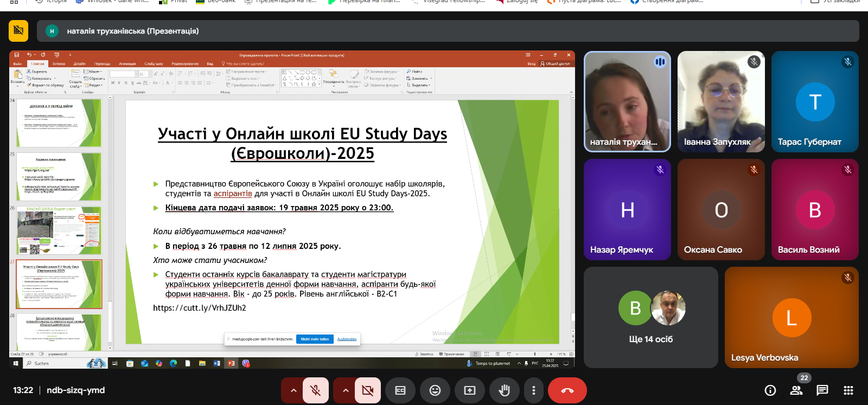Image resolution: width=868 pixels, height=405 pixels.
Task: Click the PowerPoint zoom slider
Action: click(535, 354)
